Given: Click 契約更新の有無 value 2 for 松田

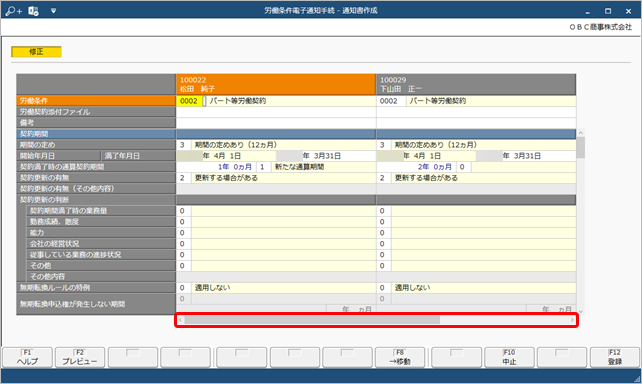Looking at the screenshot, I should tap(183, 178).
